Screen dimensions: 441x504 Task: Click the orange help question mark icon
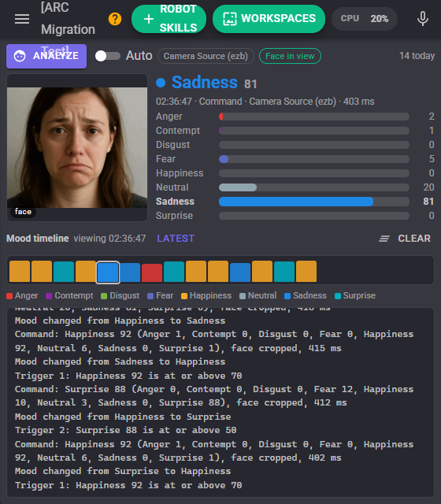pyautogui.click(x=115, y=19)
